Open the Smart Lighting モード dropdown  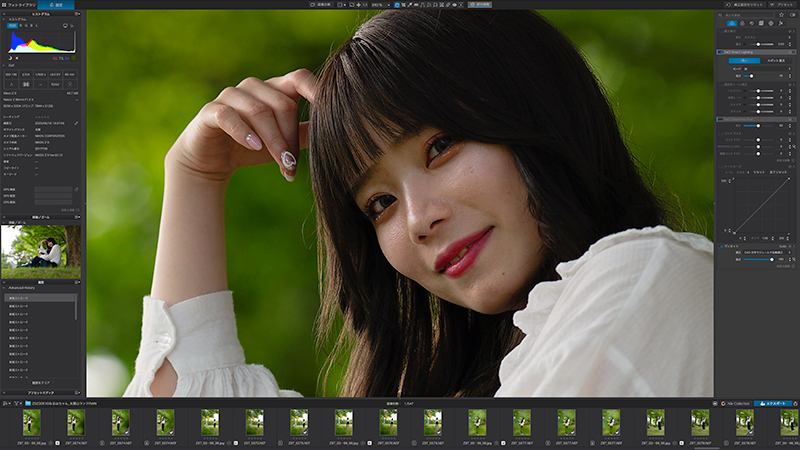point(767,69)
